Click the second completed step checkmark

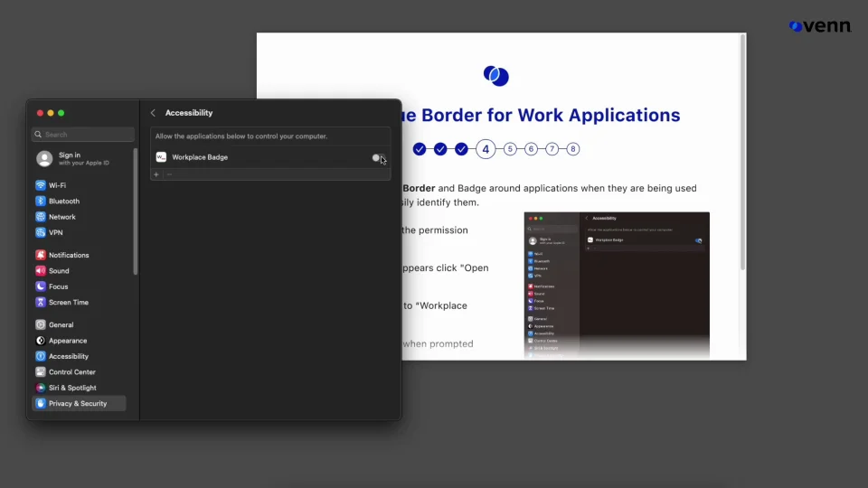pos(440,149)
